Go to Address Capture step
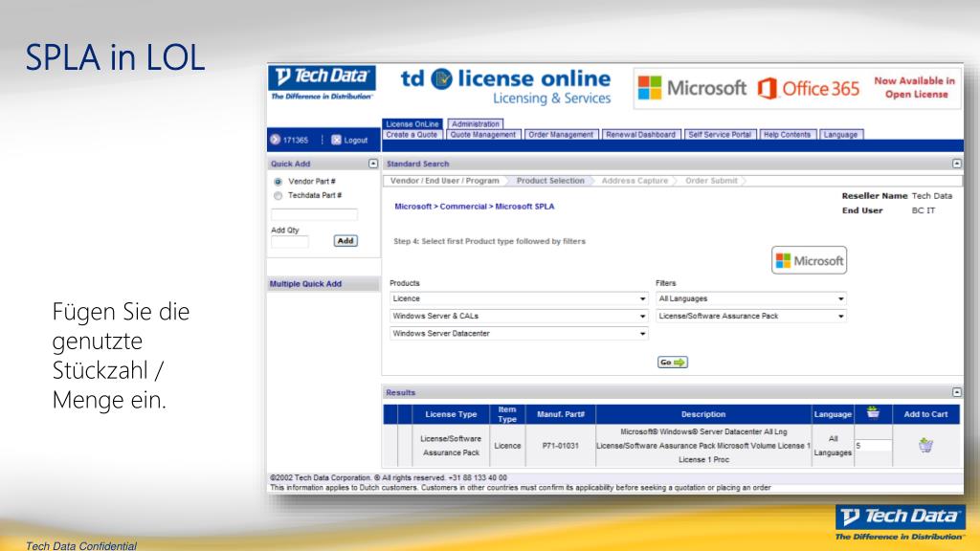This screenshot has width=980, height=551. (635, 181)
